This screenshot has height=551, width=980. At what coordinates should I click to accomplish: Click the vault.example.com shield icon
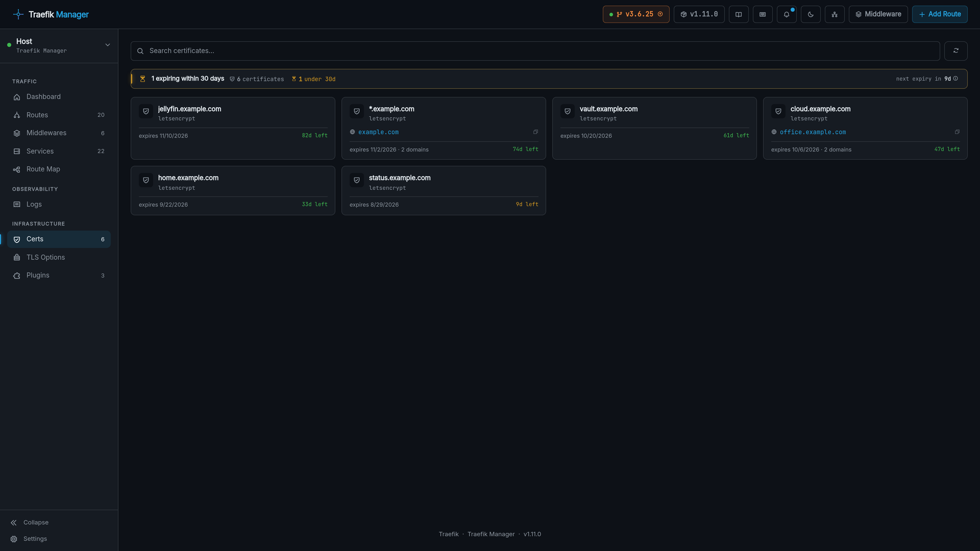568,111
